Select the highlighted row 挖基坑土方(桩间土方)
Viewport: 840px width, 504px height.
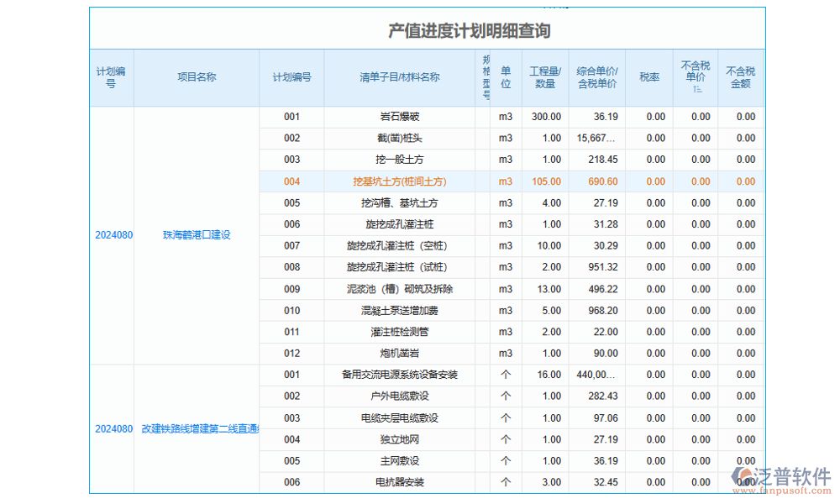[x=399, y=181]
